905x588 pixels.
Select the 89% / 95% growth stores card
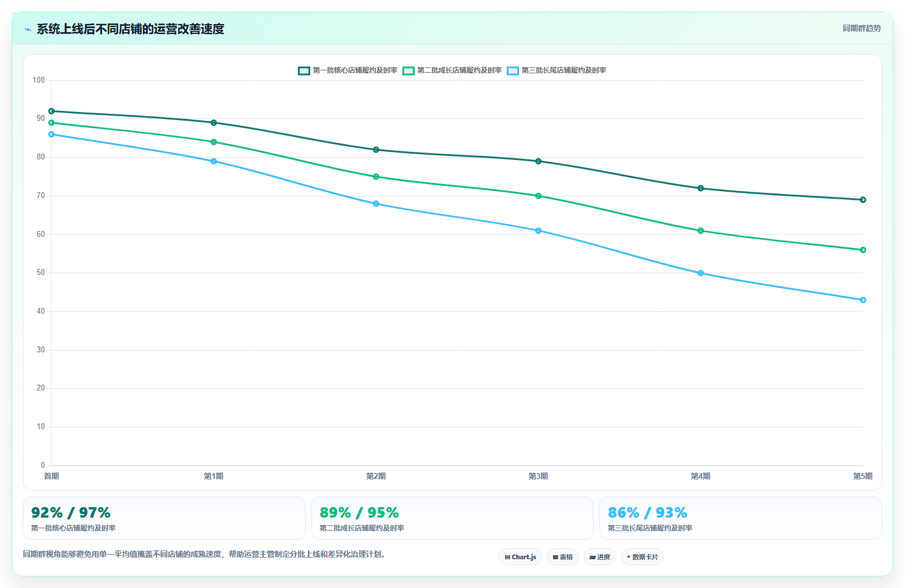(x=452, y=518)
